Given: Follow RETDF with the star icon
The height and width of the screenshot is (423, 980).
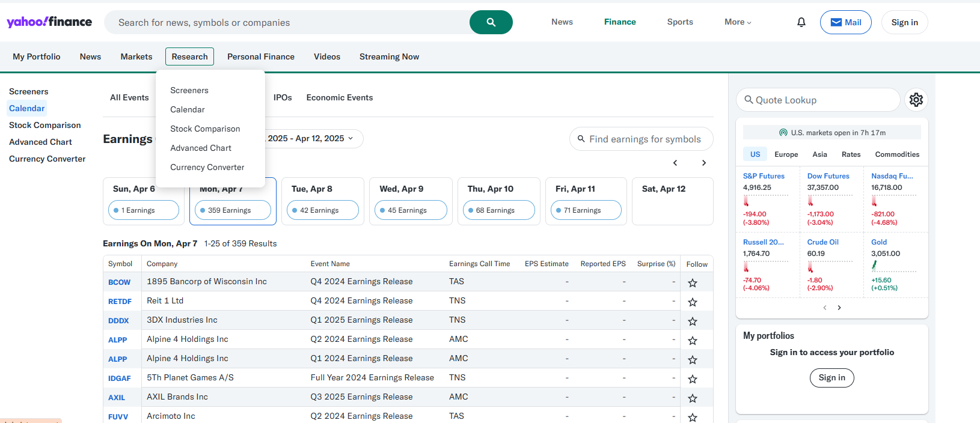Looking at the screenshot, I should 693,302.
